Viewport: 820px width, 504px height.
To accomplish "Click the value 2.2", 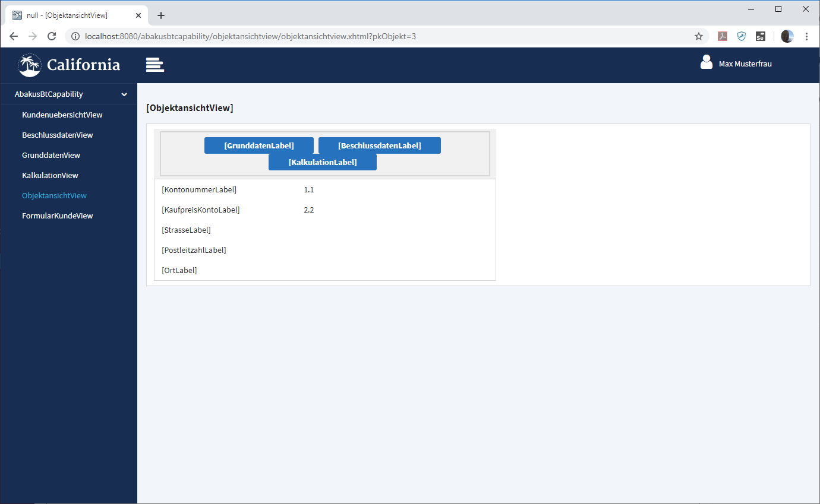I will (308, 210).
